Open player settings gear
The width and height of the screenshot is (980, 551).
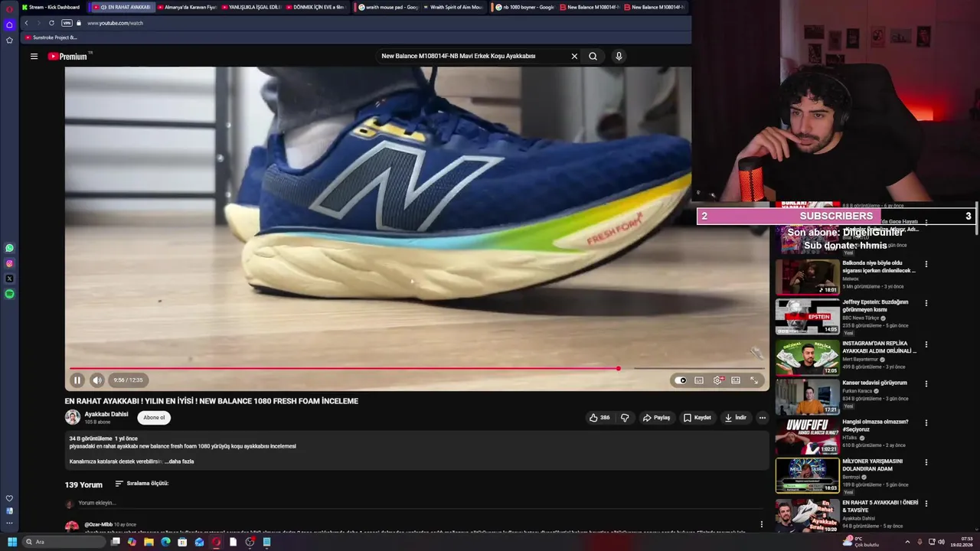coord(717,380)
